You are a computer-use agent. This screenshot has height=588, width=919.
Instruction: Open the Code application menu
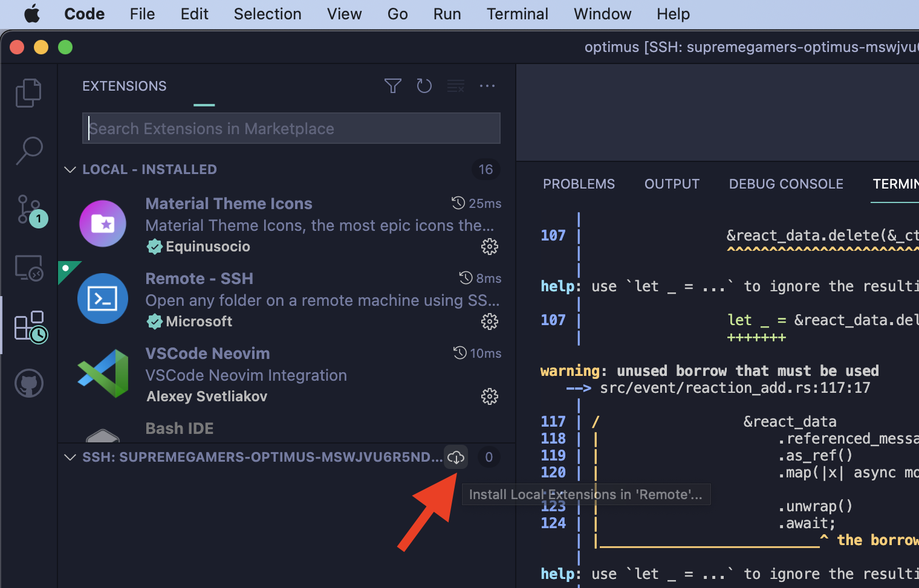click(85, 14)
